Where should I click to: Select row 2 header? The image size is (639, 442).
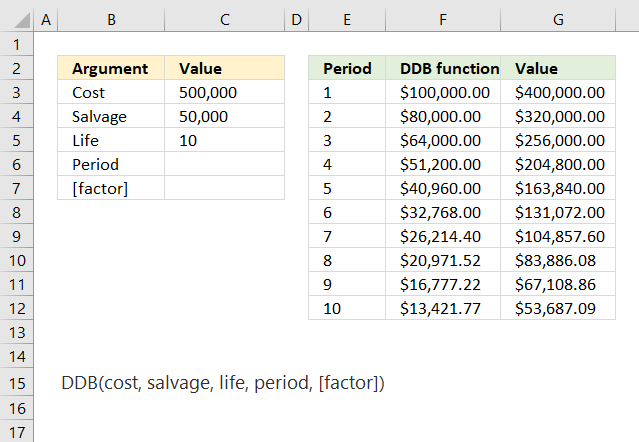coord(16,68)
